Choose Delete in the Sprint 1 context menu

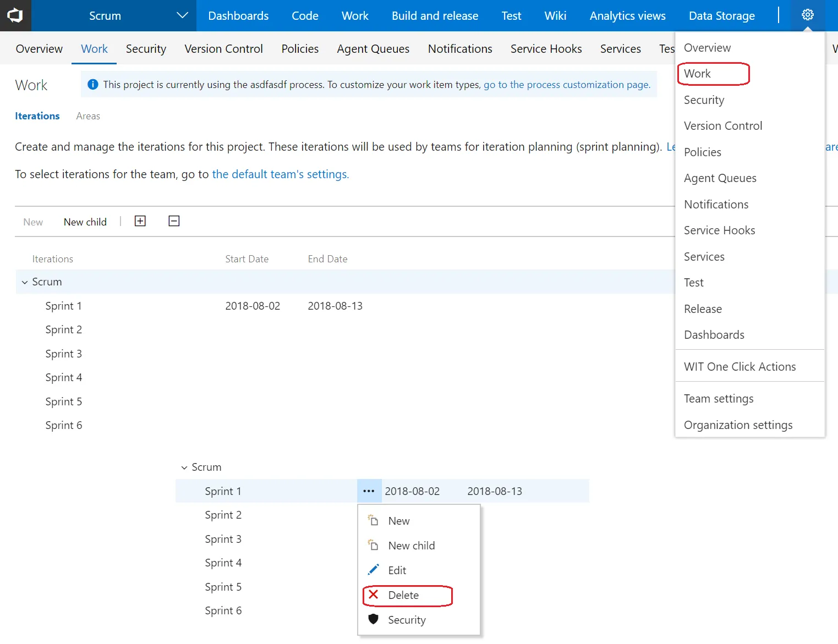tap(403, 595)
